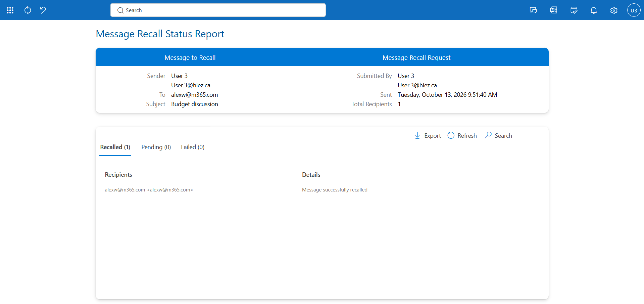Click the undo arrow icon in header
The image size is (644, 304).
tap(43, 10)
